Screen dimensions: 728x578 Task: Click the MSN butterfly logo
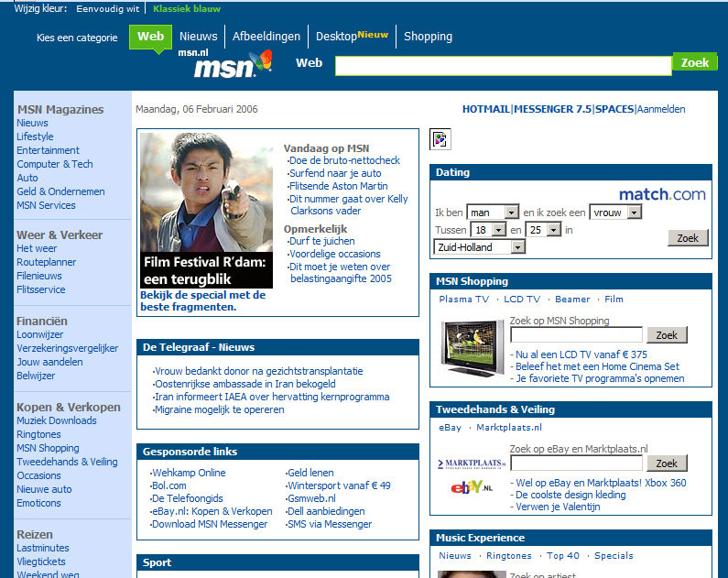tap(233, 65)
